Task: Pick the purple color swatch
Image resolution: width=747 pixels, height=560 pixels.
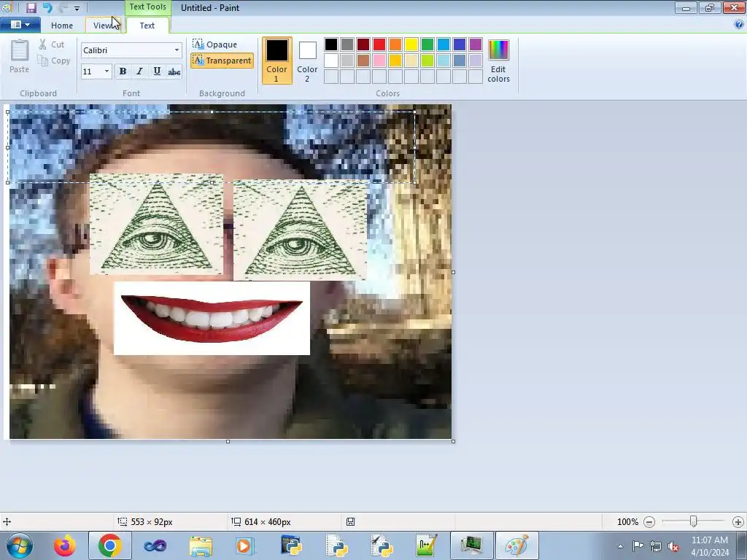Action: [476, 44]
